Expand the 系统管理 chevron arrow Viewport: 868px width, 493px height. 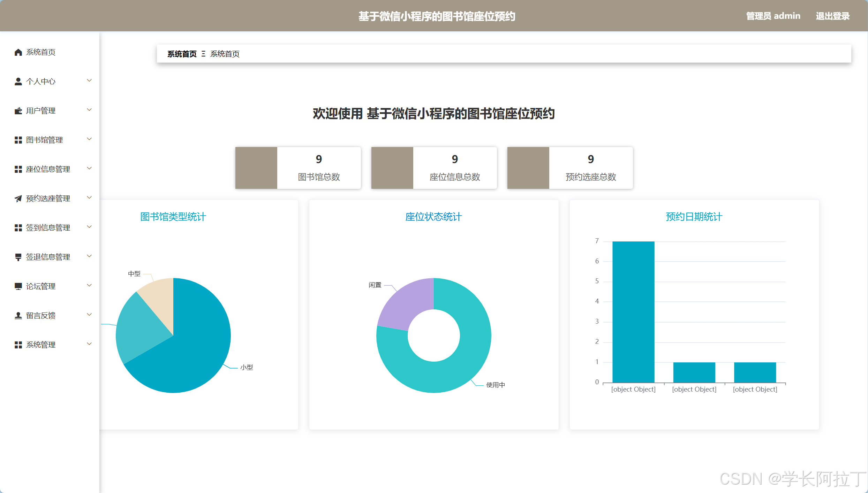[x=89, y=344]
